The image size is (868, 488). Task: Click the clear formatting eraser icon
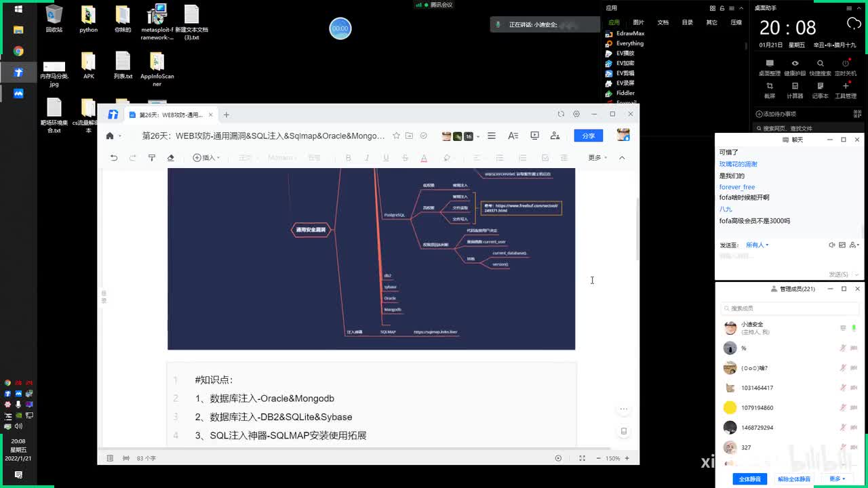pyautogui.click(x=171, y=157)
